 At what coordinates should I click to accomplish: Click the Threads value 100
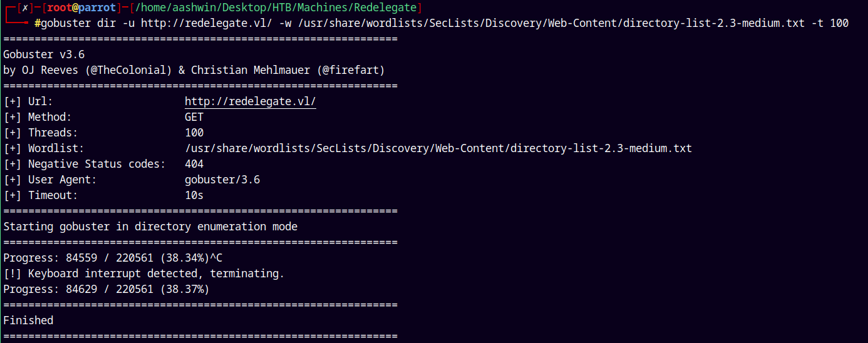tap(194, 133)
